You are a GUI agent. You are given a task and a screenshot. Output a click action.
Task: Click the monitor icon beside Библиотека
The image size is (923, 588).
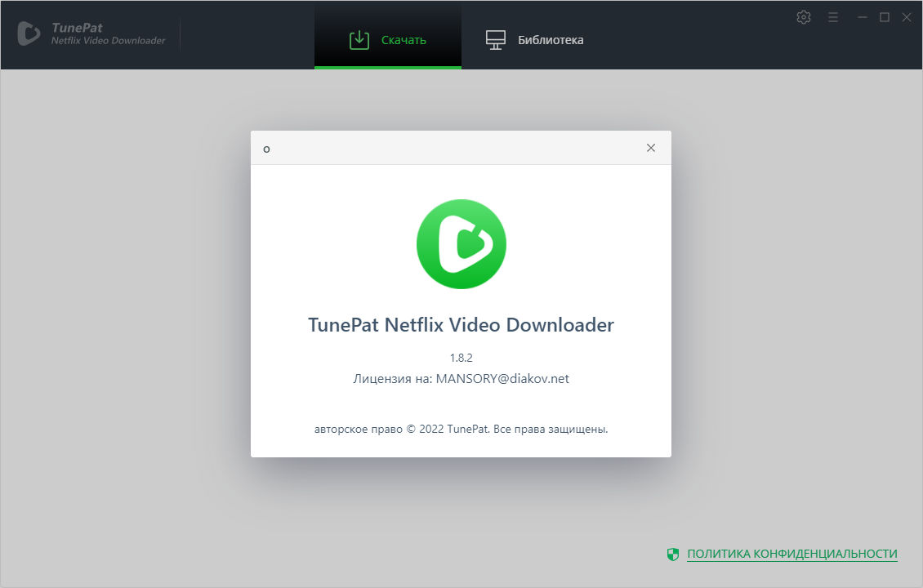tap(495, 40)
